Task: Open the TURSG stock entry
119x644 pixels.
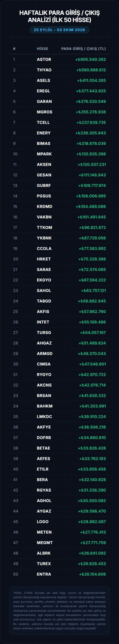Action: tap(59, 333)
